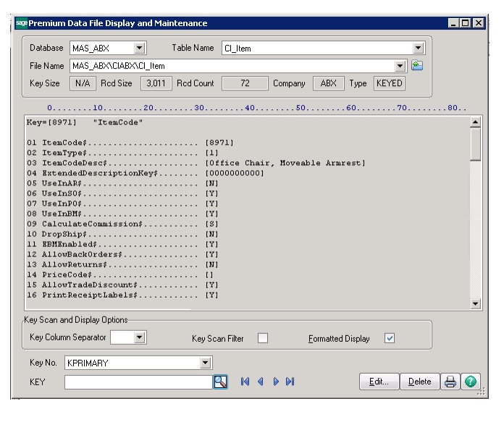Open the File Name dropdown arrow
Screen dimensions: 504x438
tap(400, 66)
